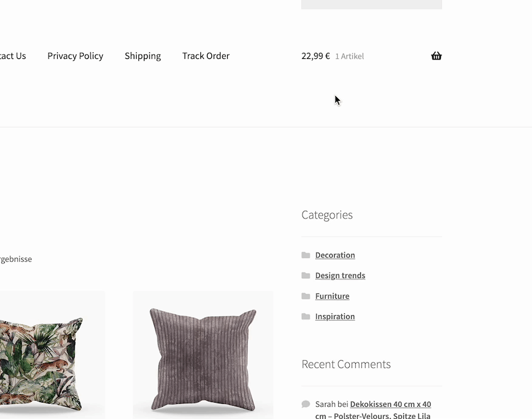Click the 1 Artikel cart count

tap(349, 56)
